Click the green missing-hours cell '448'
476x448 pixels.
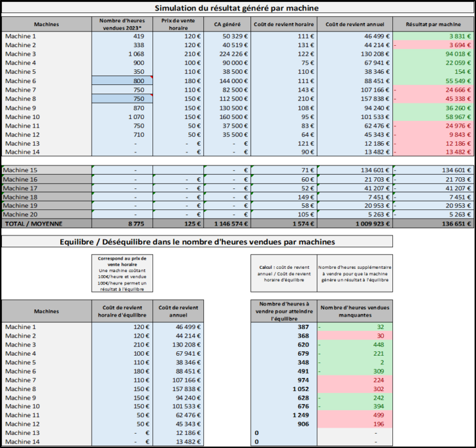[355, 345]
